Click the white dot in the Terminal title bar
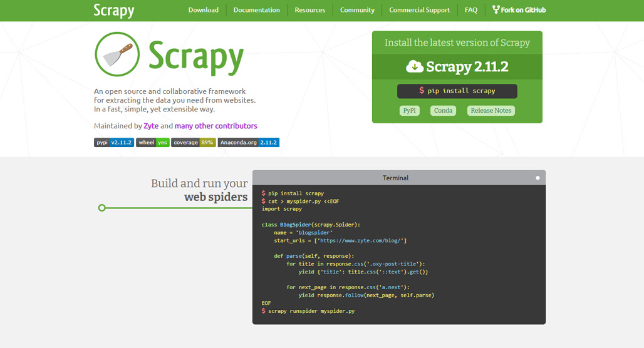Viewport: 644px width, 348px height. (538, 178)
